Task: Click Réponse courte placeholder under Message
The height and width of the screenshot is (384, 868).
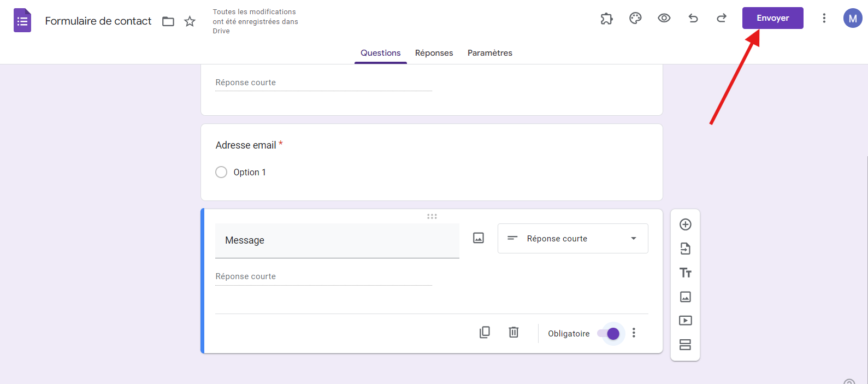Action: click(x=246, y=276)
